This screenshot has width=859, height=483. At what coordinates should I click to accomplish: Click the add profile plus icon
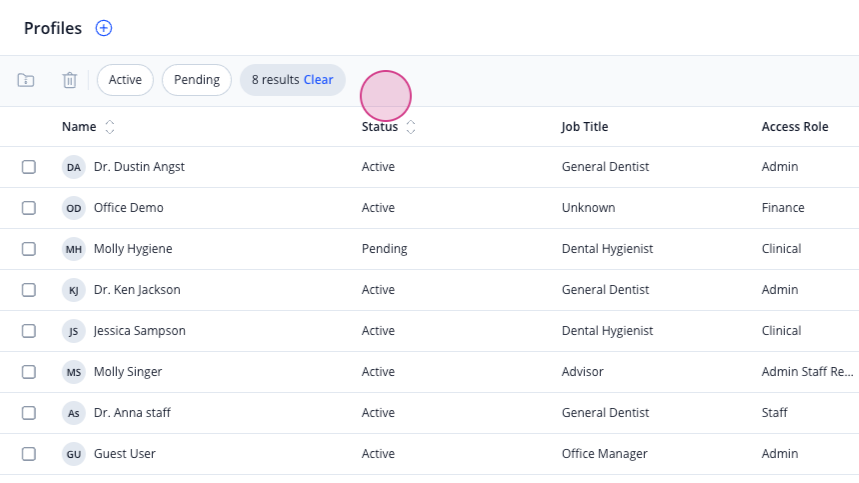point(104,28)
